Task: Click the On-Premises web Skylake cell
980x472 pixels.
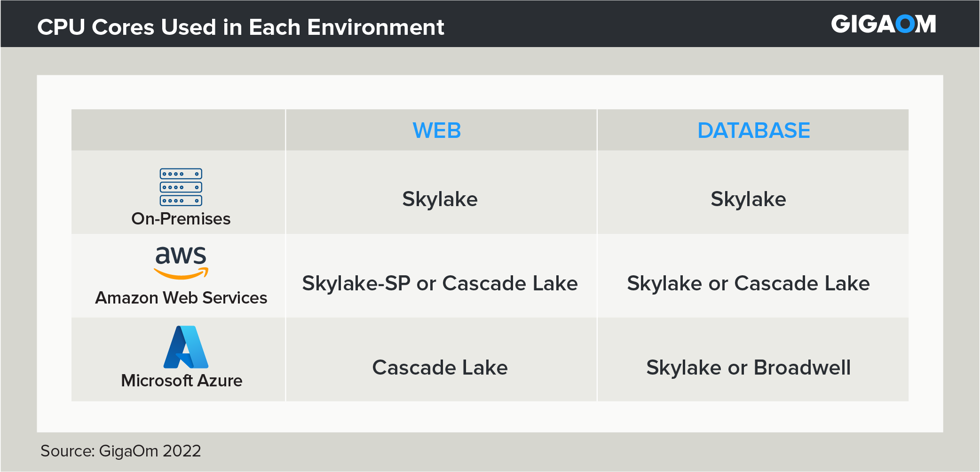Action: pyautogui.click(x=440, y=199)
